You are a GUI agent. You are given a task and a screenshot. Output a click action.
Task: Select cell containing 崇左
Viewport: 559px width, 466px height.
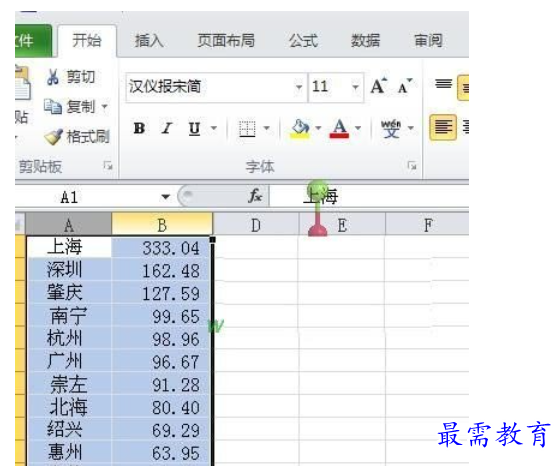pyautogui.click(x=69, y=384)
